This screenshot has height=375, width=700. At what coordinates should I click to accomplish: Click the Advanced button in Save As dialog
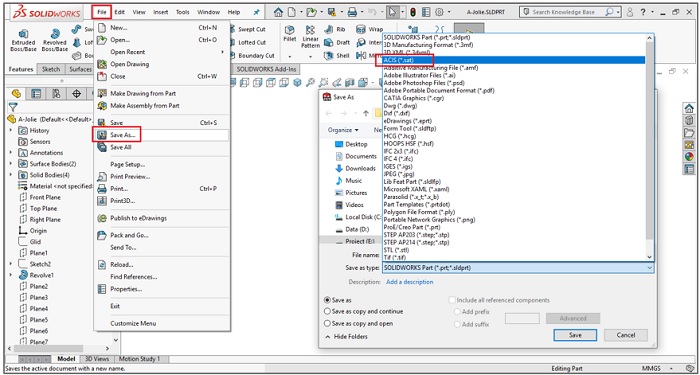tap(573, 318)
